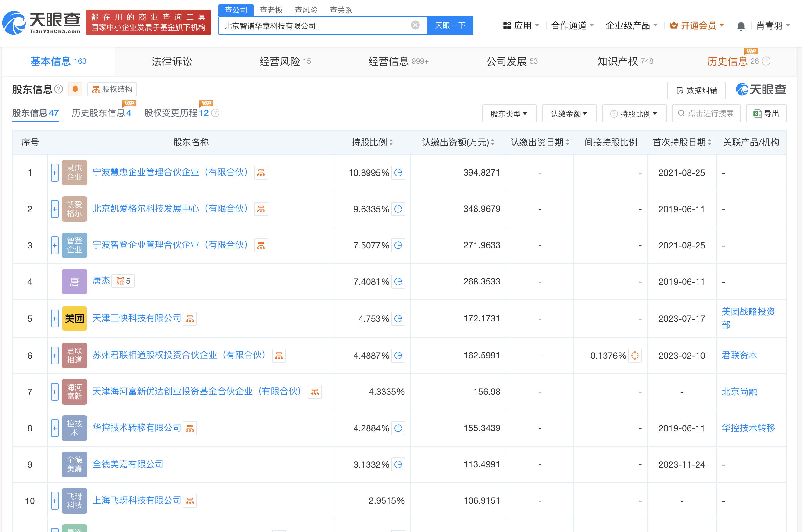The image size is (802, 532).
Task: Expand row 1 宁波慧惠企业管理合伙企业
Action: [x=54, y=173]
